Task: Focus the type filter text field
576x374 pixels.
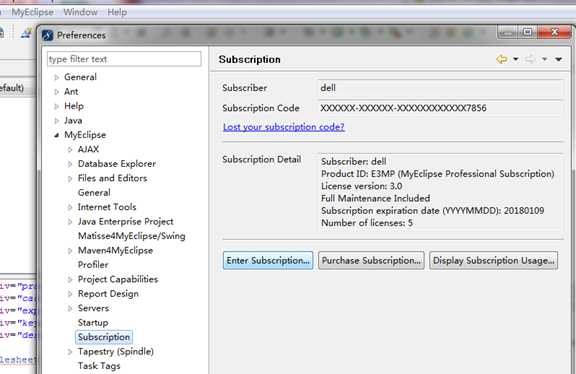Action: pos(124,59)
